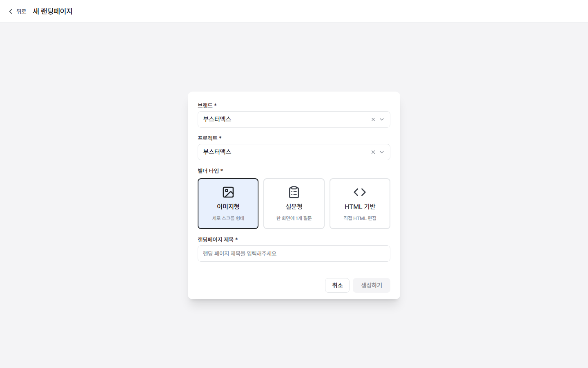Focus the 랜딩페이지 제목 input field
Screen dimensions: 588x368
294,254
